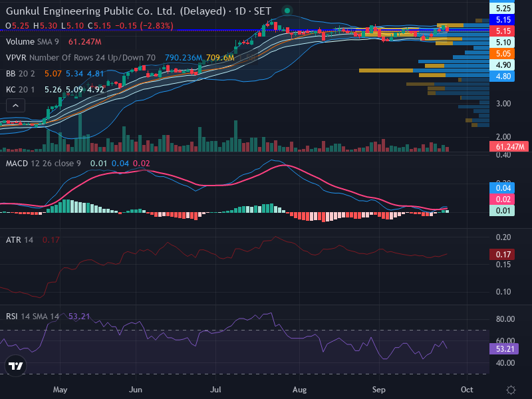Click the 5.25 top price-scale label
The height and width of the screenshot is (399, 532).
(502, 9)
